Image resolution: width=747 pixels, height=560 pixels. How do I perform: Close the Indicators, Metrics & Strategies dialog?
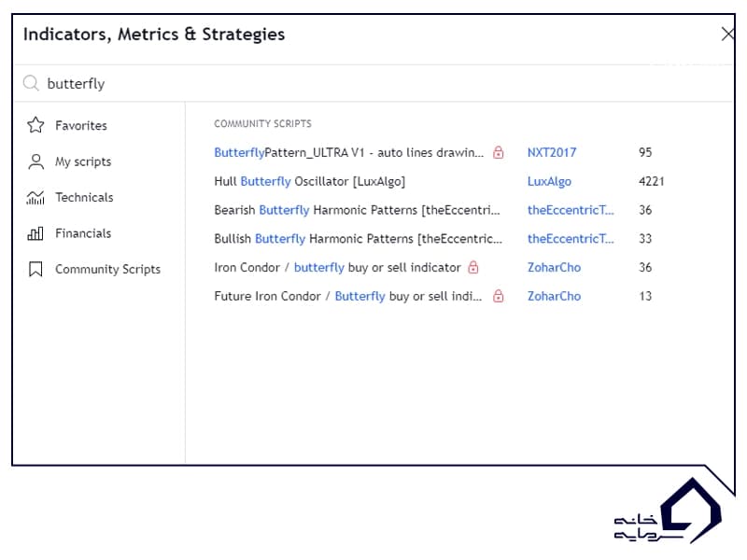[x=727, y=34]
